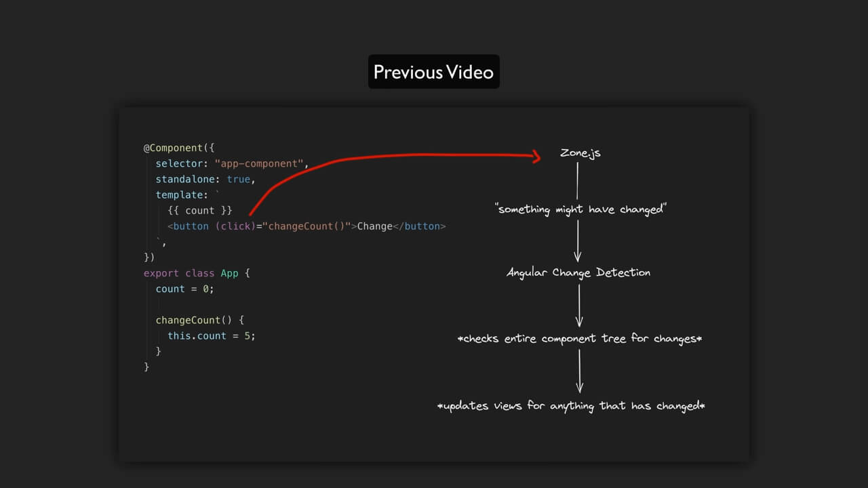This screenshot has width=868, height=488.
Task: Click "*updates views for anything that has changed*"
Action: click(x=572, y=406)
